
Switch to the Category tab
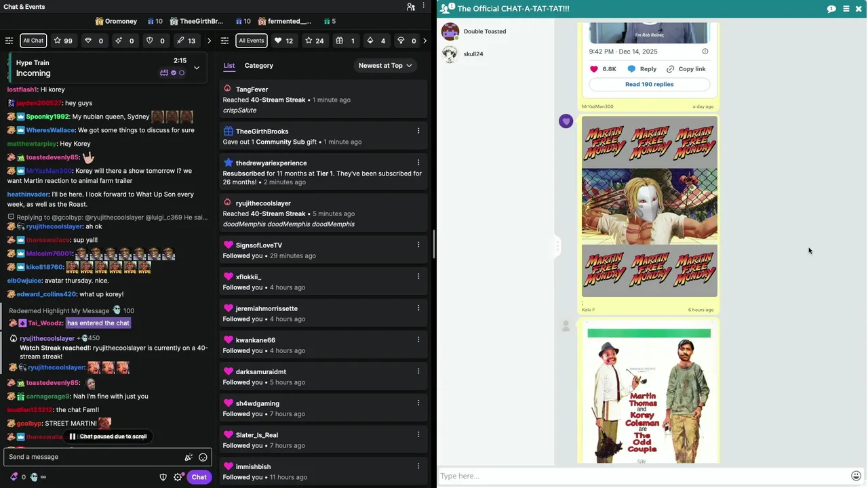[258, 66]
